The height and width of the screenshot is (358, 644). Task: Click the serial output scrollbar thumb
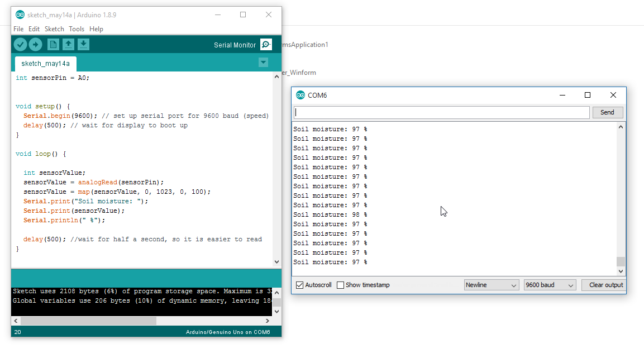(621, 261)
